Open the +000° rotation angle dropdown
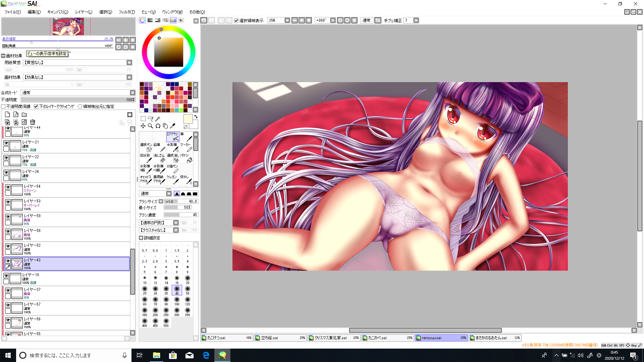This screenshot has width=644, height=362. point(333,20)
